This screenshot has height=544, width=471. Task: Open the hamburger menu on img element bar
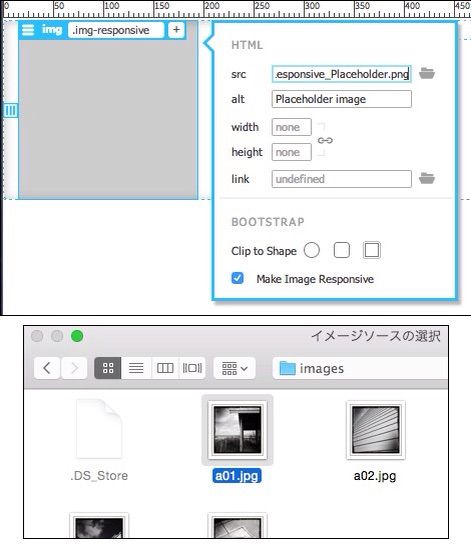pos(28,30)
